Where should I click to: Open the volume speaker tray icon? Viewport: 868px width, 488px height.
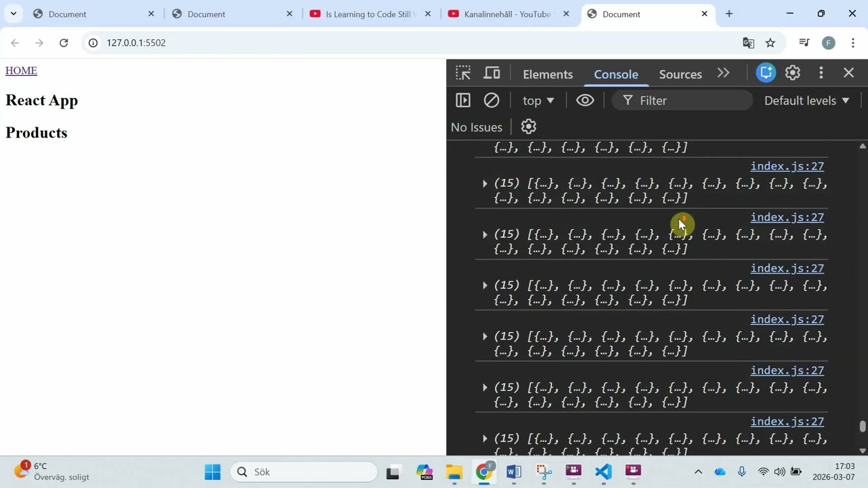tap(779, 472)
